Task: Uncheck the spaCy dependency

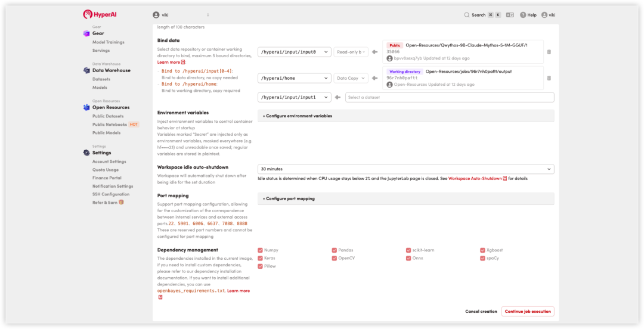Action: (482, 258)
